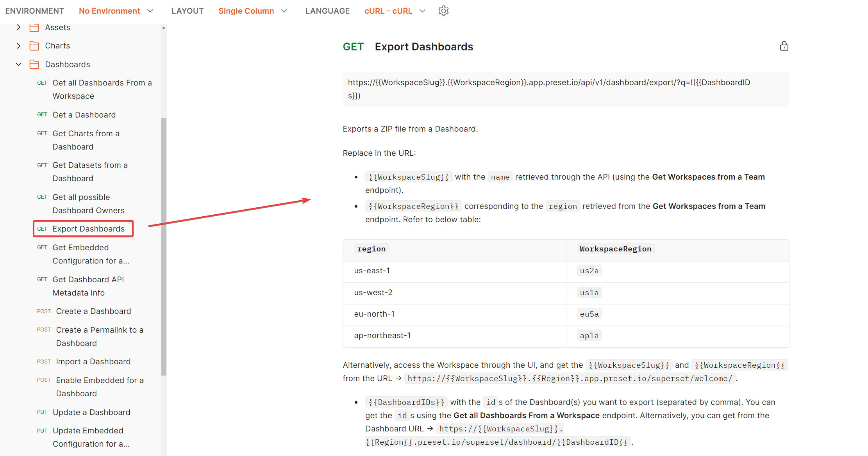868x456 pixels.
Task: Click the POST badge next to Create a Dashboard
Action: pyautogui.click(x=44, y=311)
